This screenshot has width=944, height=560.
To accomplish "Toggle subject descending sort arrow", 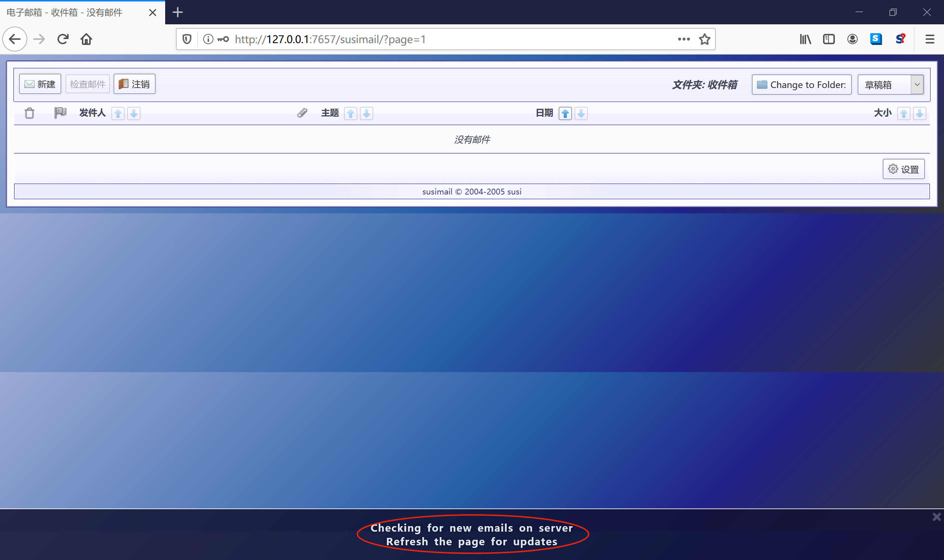I will point(366,113).
